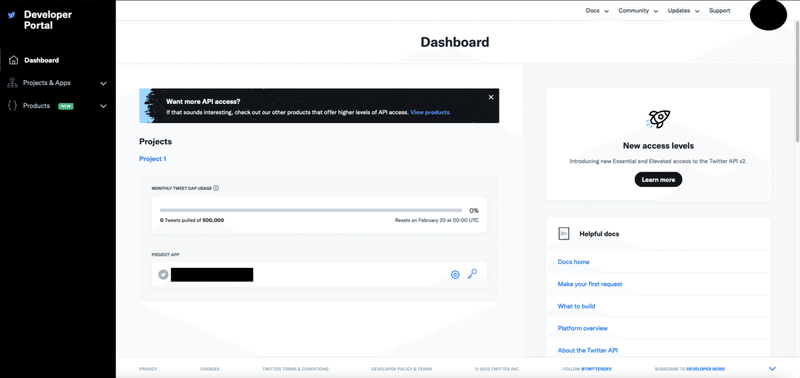The width and height of the screenshot is (800, 378).
Task: Open the Project 1 link
Action: tap(153, 159)
